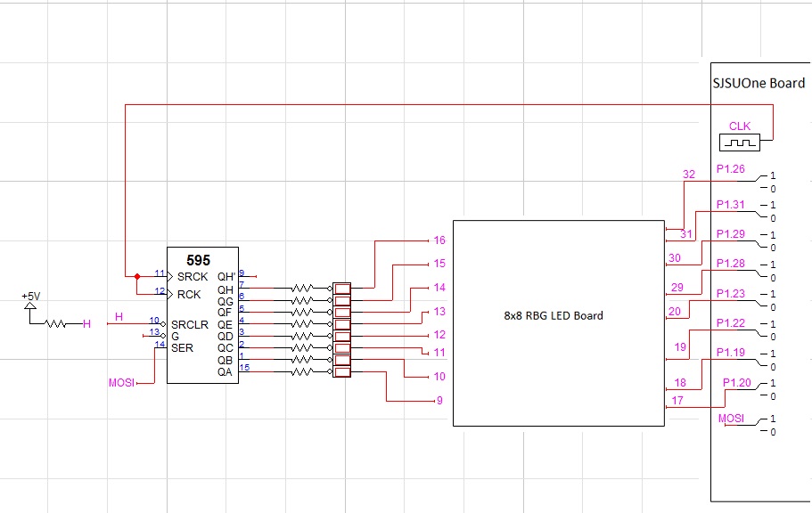Click LED board pin label 18
Screen dimensions: 812x513
click(x=680, y=383)
